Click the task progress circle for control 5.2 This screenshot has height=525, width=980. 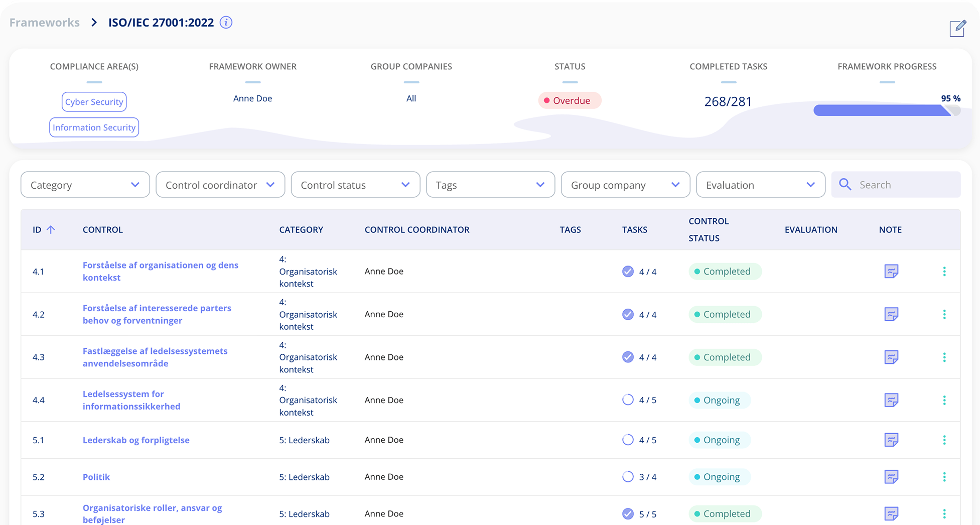[x=628, y=477]
